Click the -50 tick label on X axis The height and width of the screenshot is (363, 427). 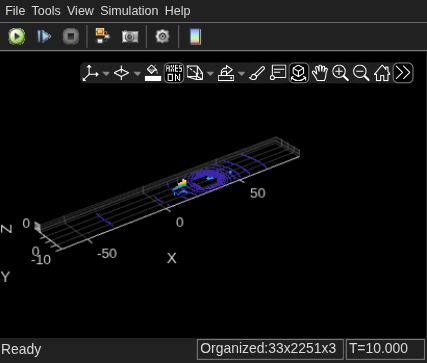pyautogui.click(x=107, y=254)
